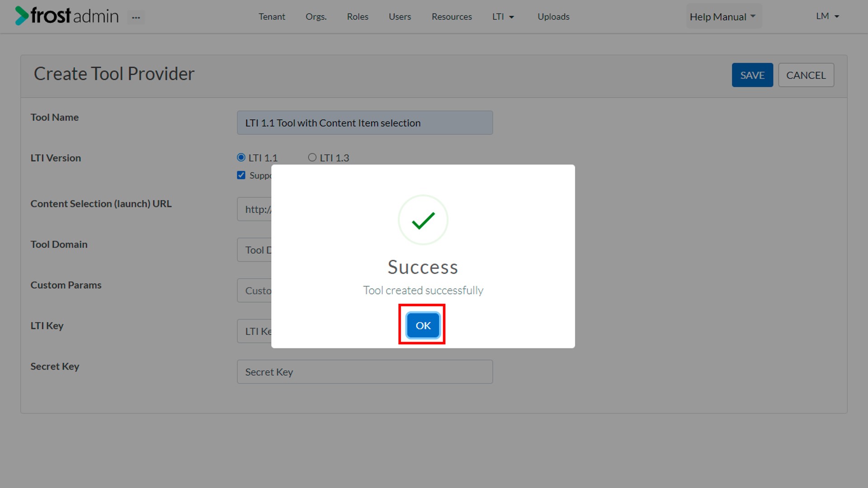868x488 pixels.
Task: Open the ellipsis menu beside the logo
Action: (x=136, y=18)
